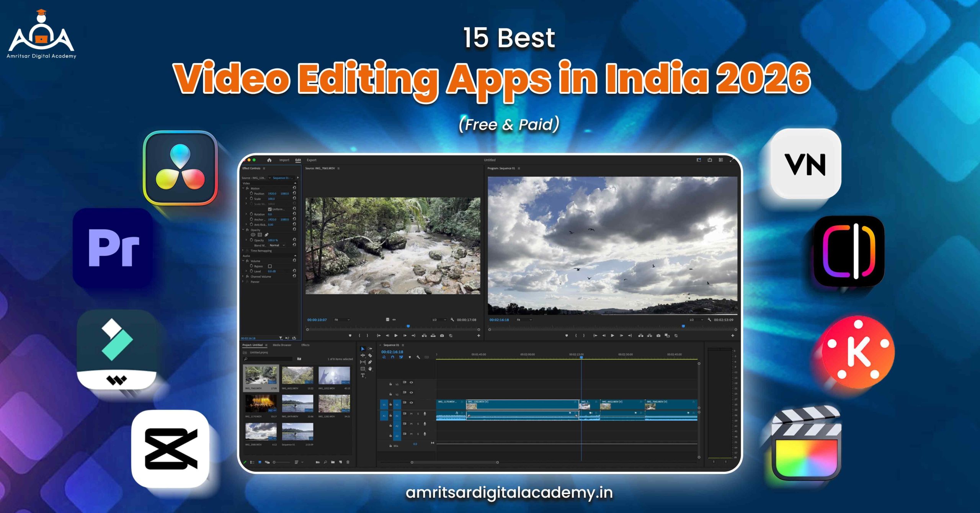Screen dimensions: 980x513
Task: Open Effect Controls panel menu
Action: tap(264, 168)
